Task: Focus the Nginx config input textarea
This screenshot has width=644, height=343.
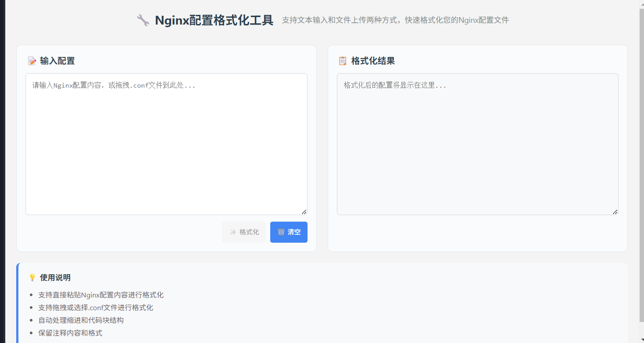Action: pos(166,144)
